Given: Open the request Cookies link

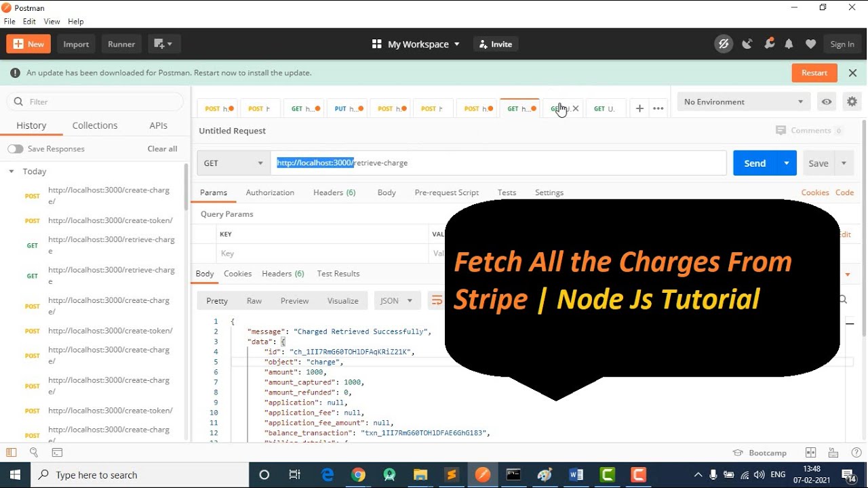Looking at the screenshot, I should (815, 192).
